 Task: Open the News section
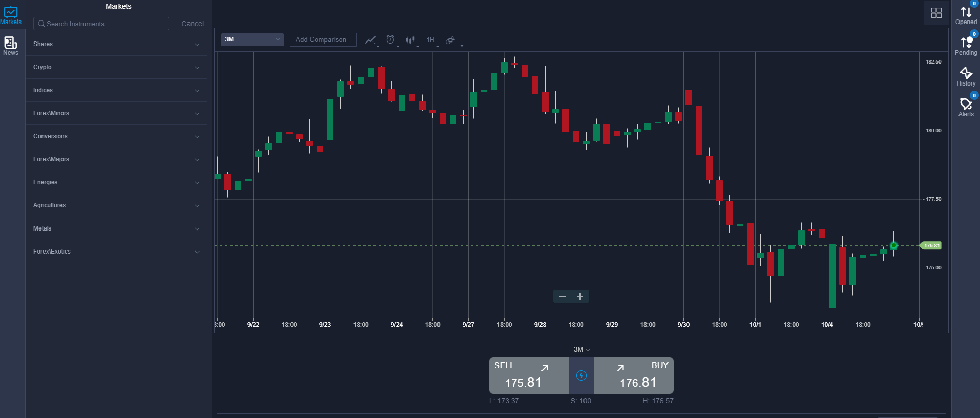11,46
